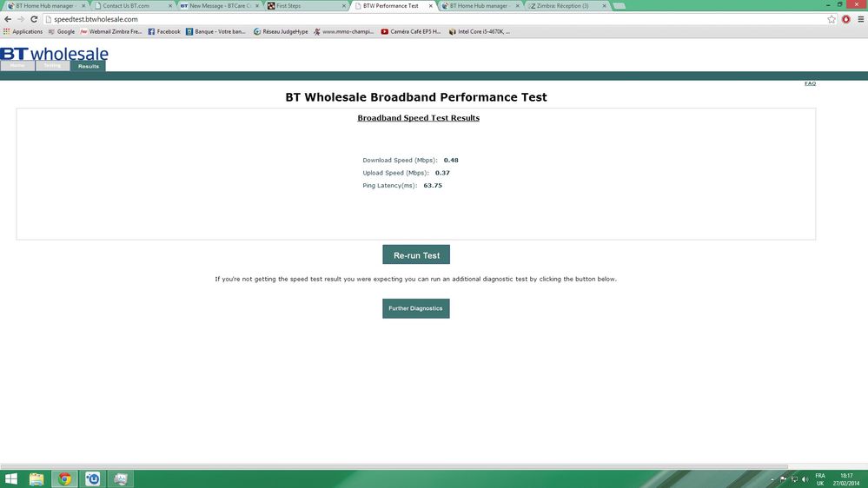Open Webmail Zimbra Free bookmark
Screen dimensions: 868x488
(x=111, y=31)
